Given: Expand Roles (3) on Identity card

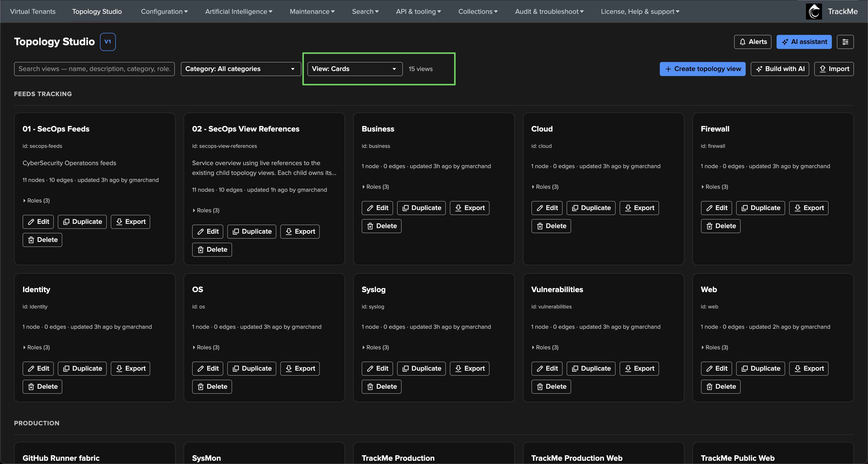Looking at the screenshot, I should [x=36, y=347].
